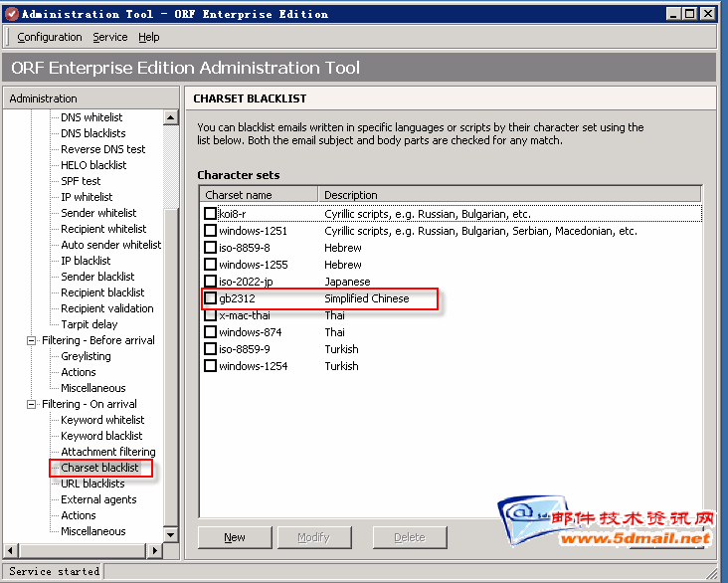The height and width of the screenshot is (583, 728).
Task: Open URL blacklists tree item
Action: coord(92,484)
